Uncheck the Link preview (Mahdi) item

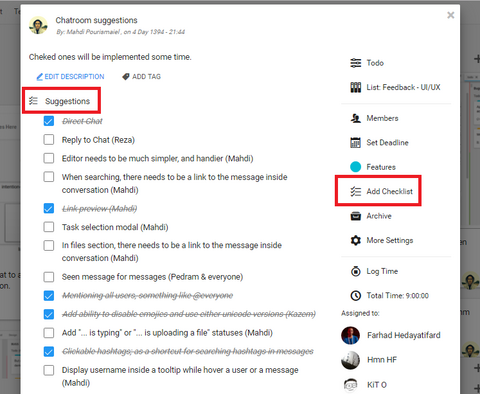click(49, 208)
